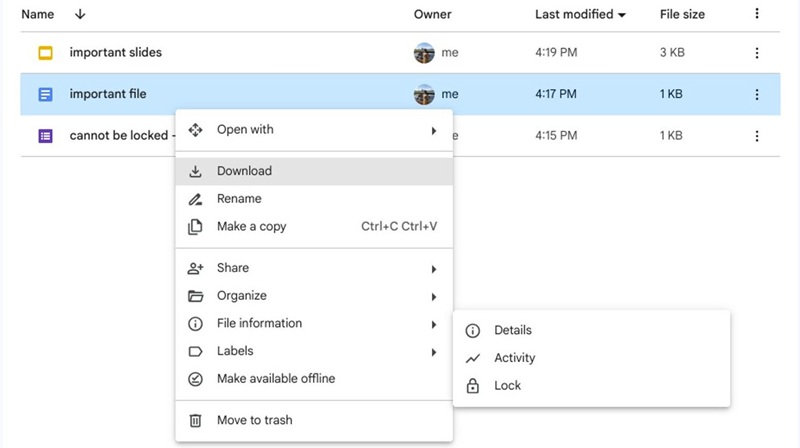Click the Details info icon in submenu
Screen dimensions: 800x448
(x=472, y=331)
